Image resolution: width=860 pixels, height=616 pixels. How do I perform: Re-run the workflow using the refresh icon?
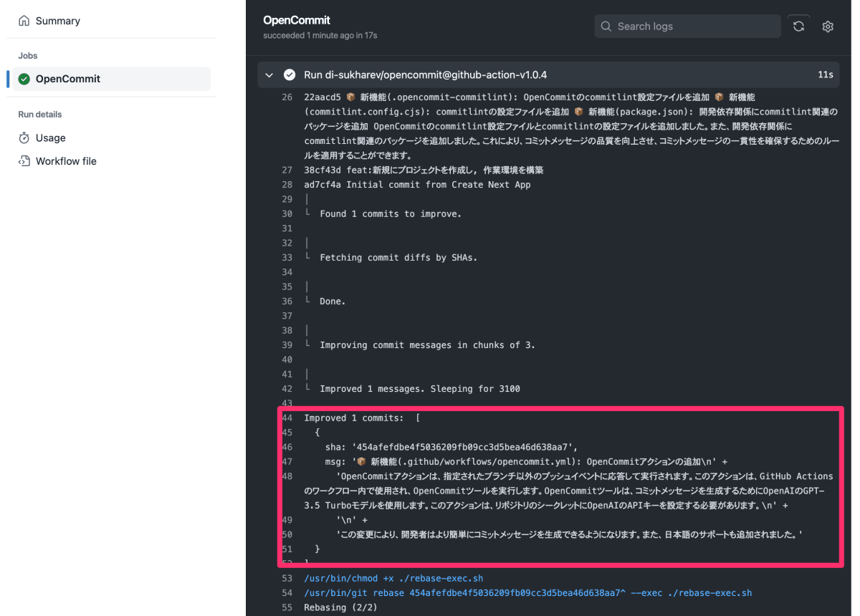click(798, 26)
